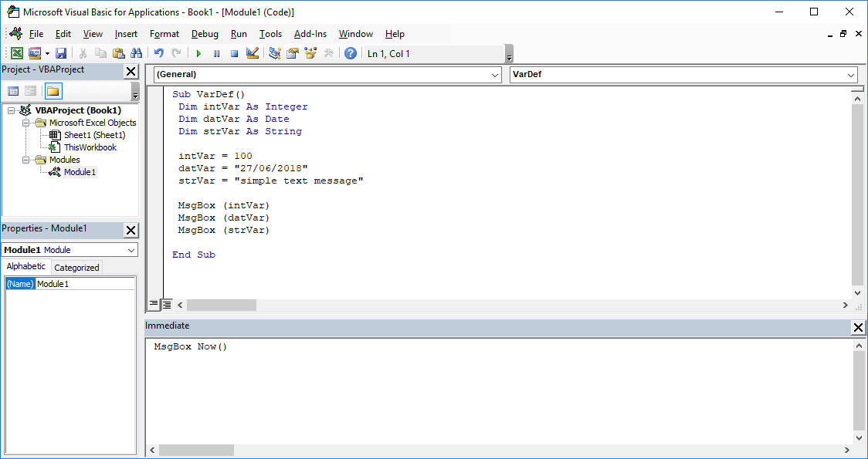Open the Object Browser icon
This screenshot has width=868, height=459.
(x=310, y=53)
